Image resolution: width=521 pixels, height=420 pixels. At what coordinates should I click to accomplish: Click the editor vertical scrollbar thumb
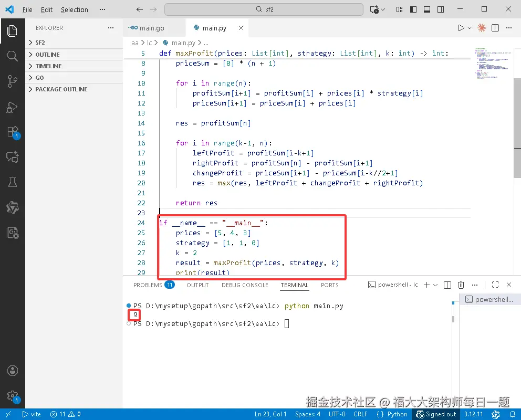(x=517, y=128)
